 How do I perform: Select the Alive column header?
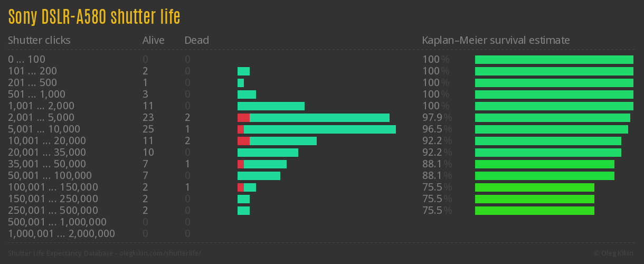pos(153,40)
